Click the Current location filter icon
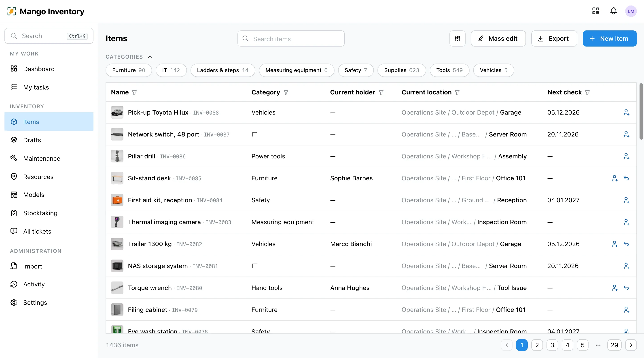This screenshot has height=358, width=644. click(x=457, y=93)
